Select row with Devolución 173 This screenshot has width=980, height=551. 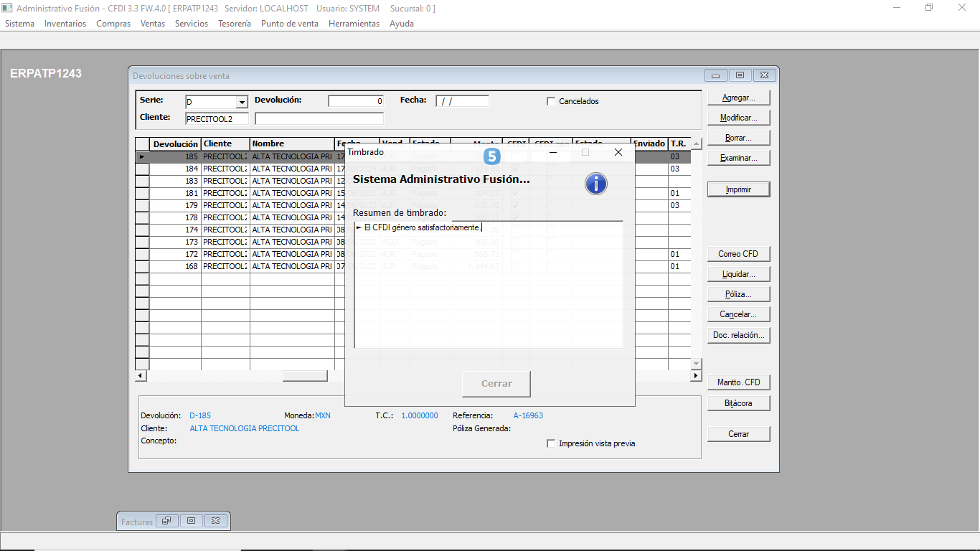pyautogui.click(x=413, y=242)
